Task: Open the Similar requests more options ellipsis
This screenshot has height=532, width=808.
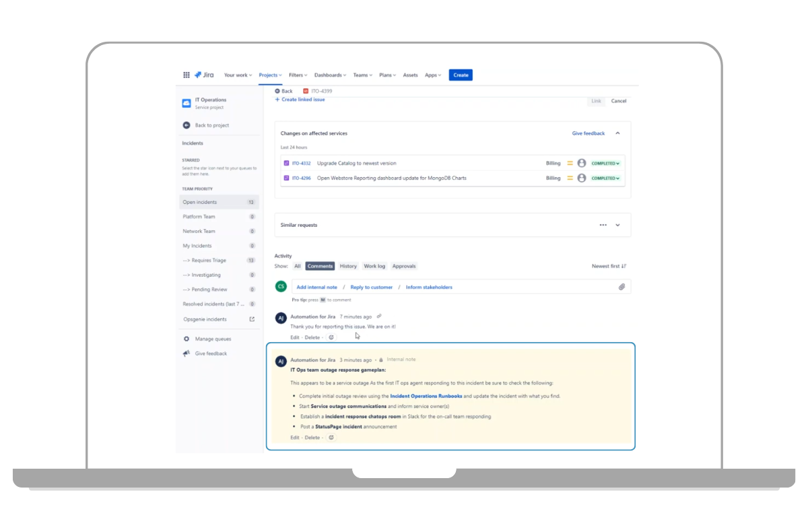Action: 603,225
